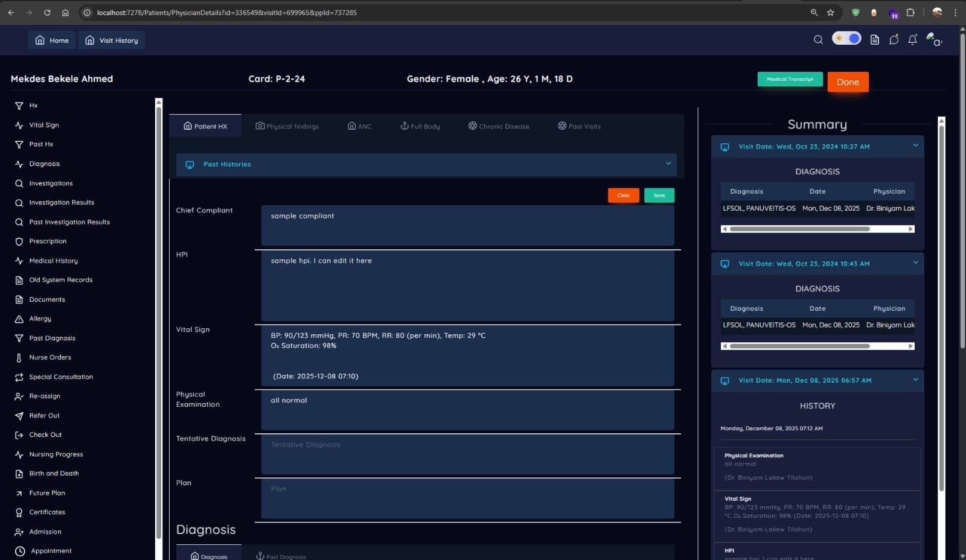Open Diagnosis in sidebar
Viewport: 966px width, 560px height.
pos(37,164)
